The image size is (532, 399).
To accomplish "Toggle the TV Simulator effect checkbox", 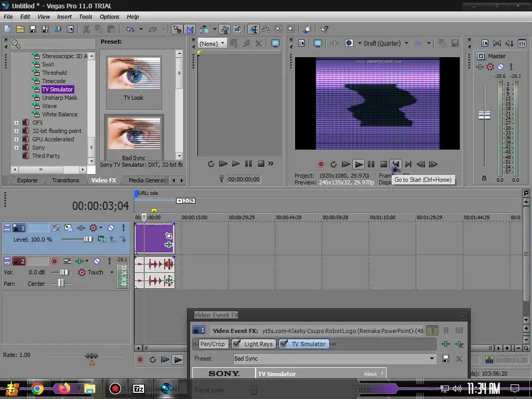I will 284,344.
